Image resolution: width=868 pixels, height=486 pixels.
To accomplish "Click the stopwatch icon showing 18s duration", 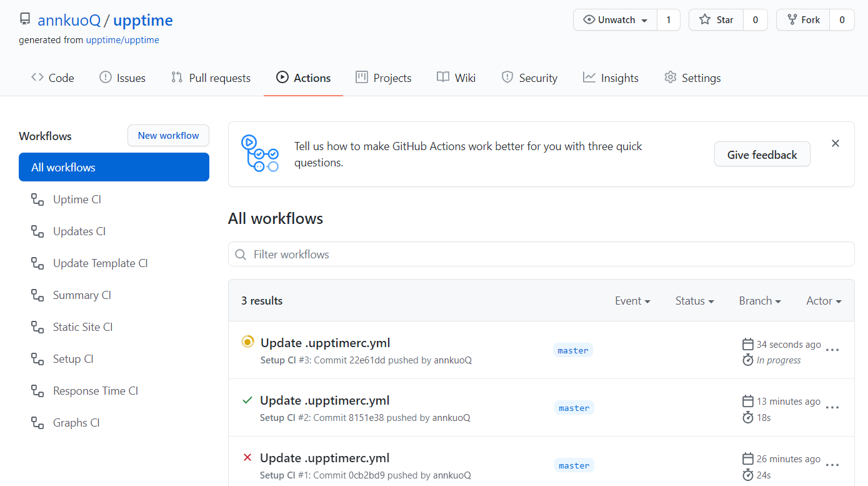I will point(747,417).
